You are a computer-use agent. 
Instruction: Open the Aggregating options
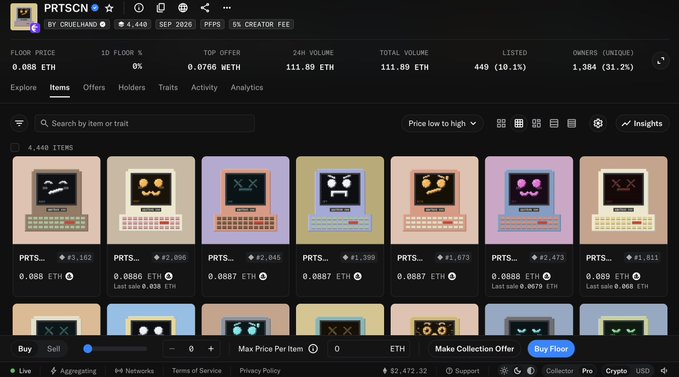73,371
